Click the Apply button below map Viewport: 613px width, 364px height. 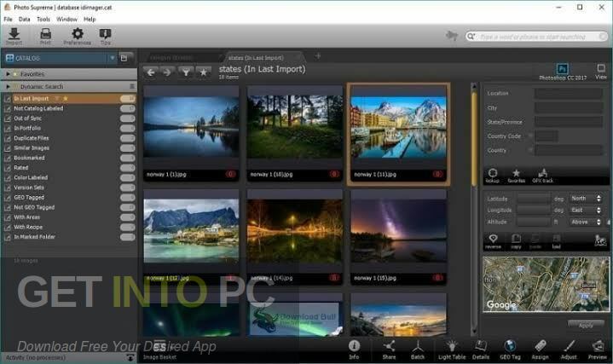point(586,325)
